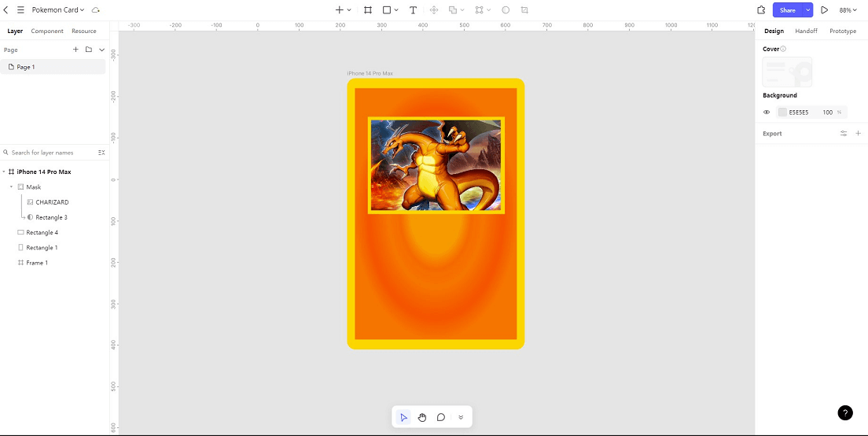Open the Share button dropdown arrow
Screen dimensions: 868x436
click(x=808, y=10)
